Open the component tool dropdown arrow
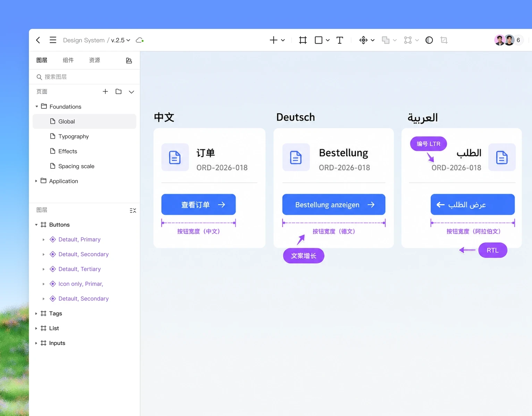Screen dimensions: 532x416 click(373, 40)
